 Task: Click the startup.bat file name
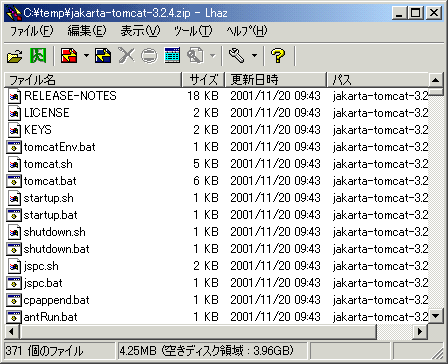pos(50,215)
